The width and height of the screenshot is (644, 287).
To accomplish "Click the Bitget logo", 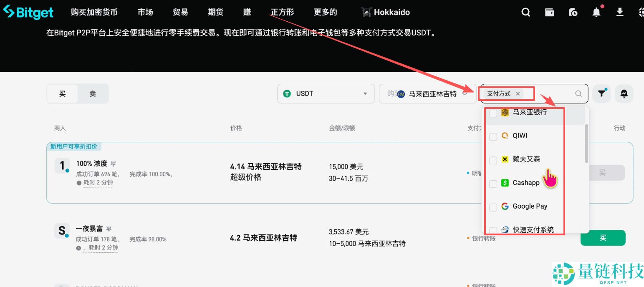I will pos(28,12).
